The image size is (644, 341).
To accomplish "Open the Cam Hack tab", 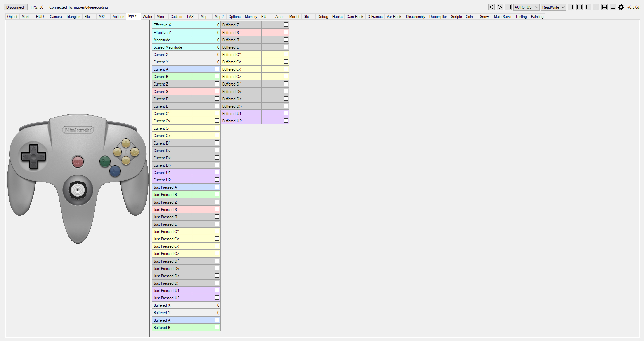I will (x=355, y=17).
